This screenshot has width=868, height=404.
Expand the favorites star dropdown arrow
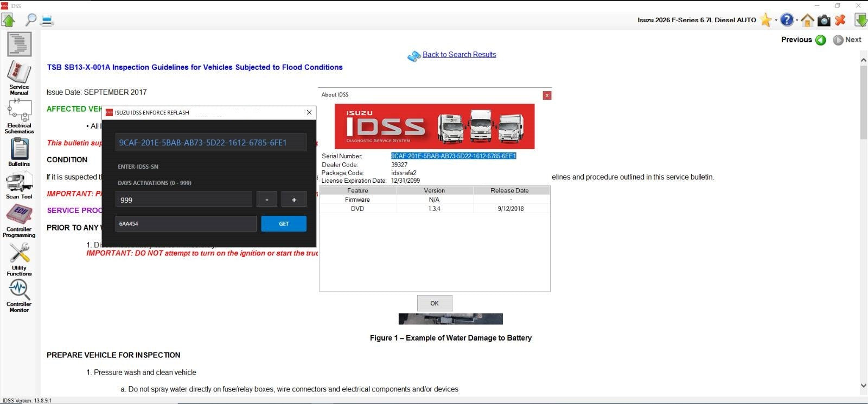point(776,20)
